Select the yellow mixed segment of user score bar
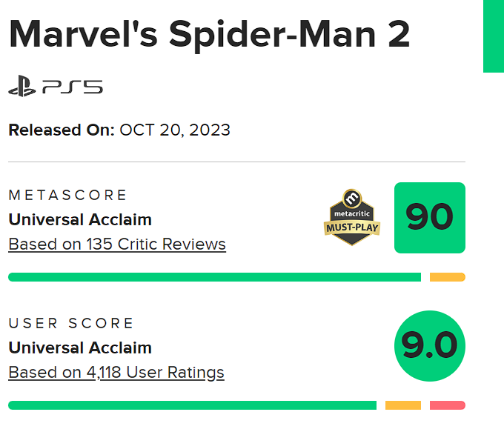 [x=403, y=405]
